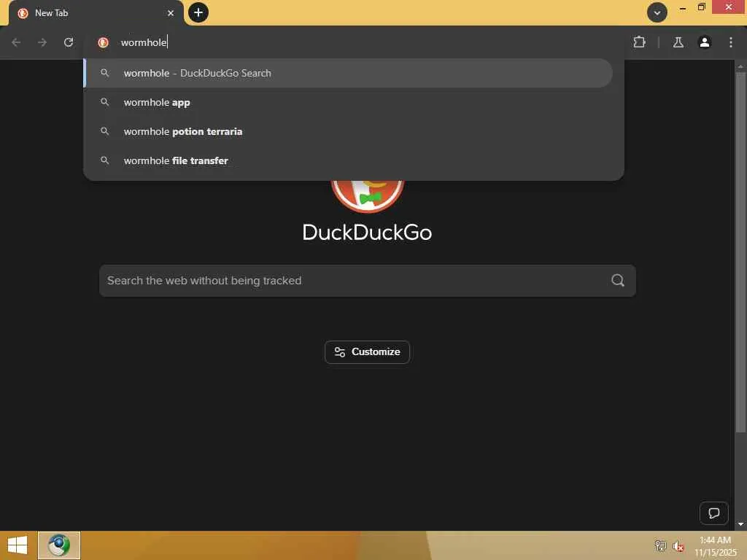Choose the 'wormhole potion terraria' suggestion
The height and width of the screenshot is (560, 747).
tap(349, 131)
